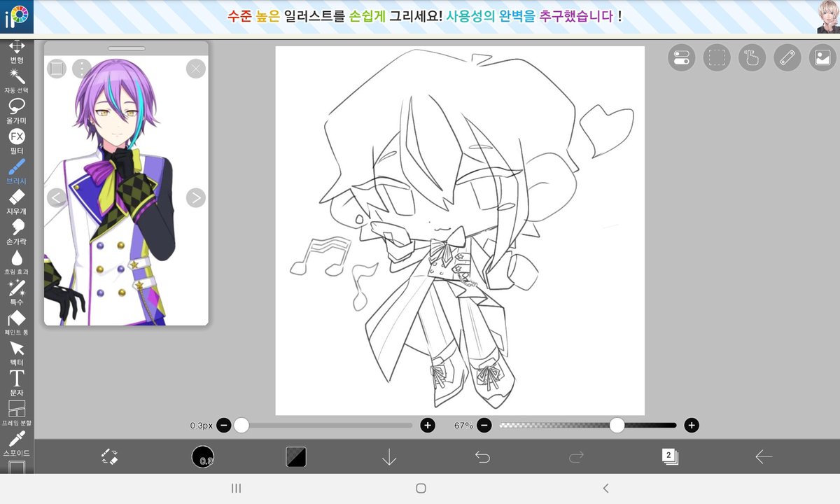Click the chibi sketch canvas
Viewport: 840px width, 504px height.
[460, 231]
